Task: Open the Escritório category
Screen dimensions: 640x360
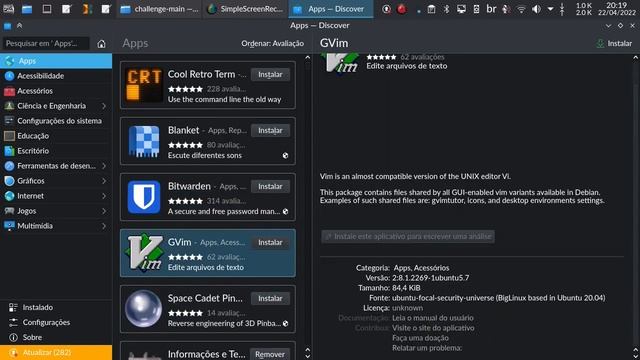Action: pos(56,151)
